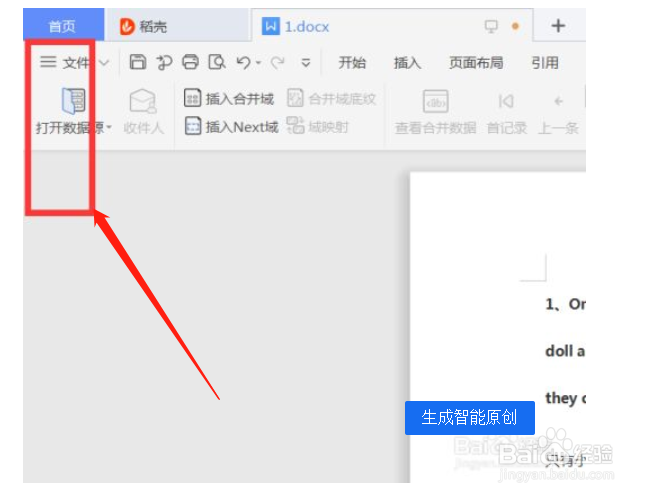Open the 引用 ribbon tab
The height and width of the screenshot is (497, 650).
pos(545,63)
